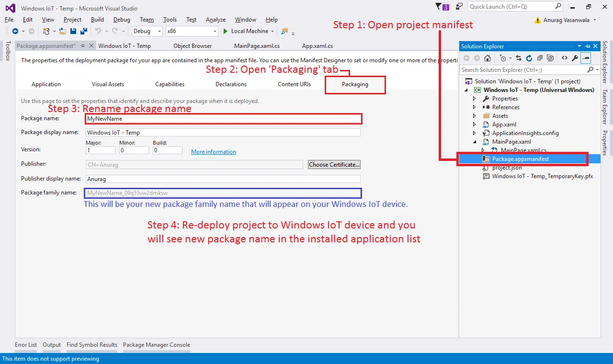Screen dimensions: 613x364
Task: Open the Toolbox side panel tab
Action: [x=8, y=51]
